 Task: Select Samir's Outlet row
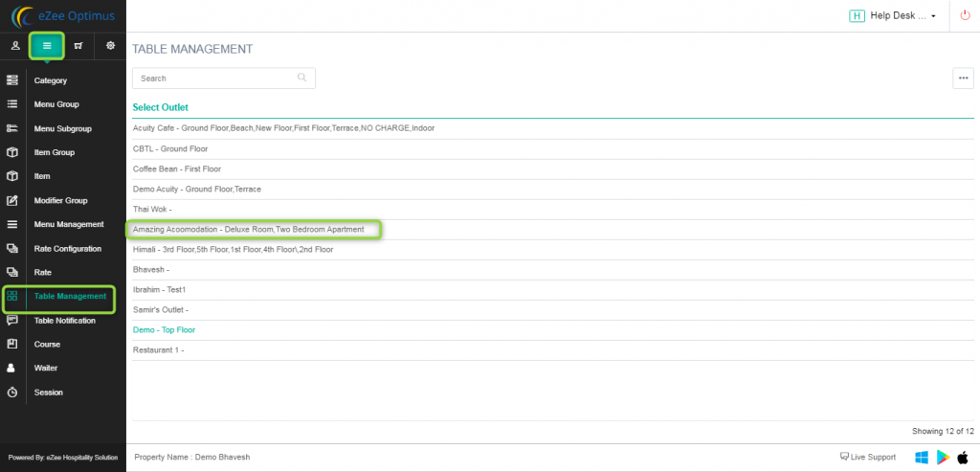tap(552, 309)
